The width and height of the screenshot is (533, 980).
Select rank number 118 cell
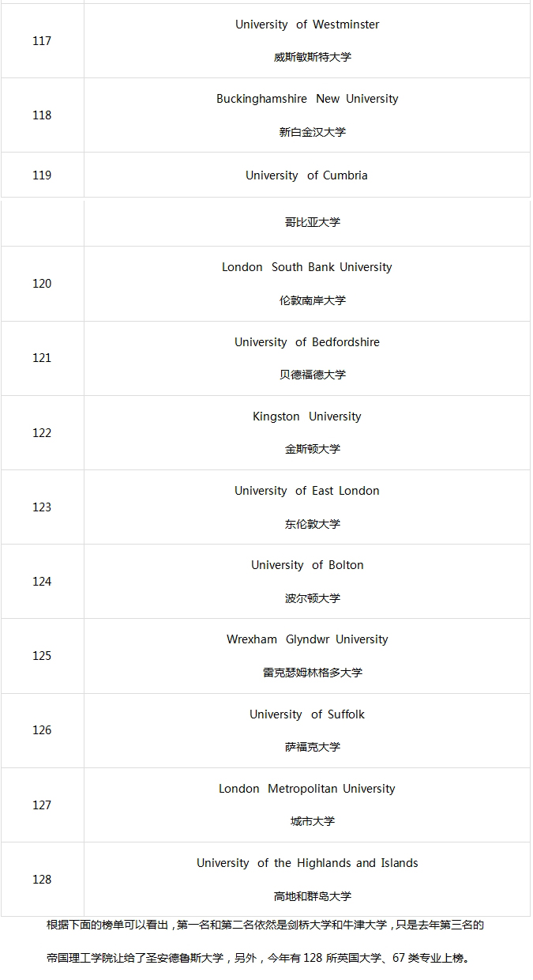pyautogui.click(x=42, y=115)
